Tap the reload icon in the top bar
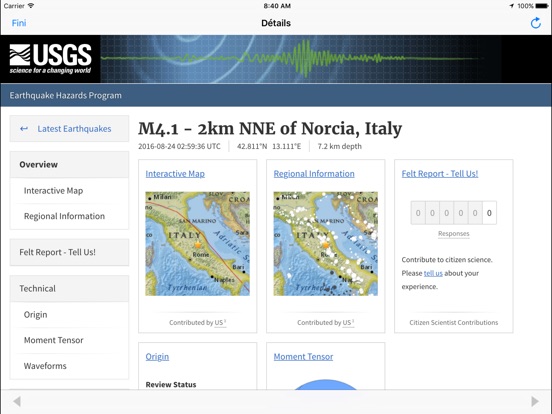 [x=535, y=23]
